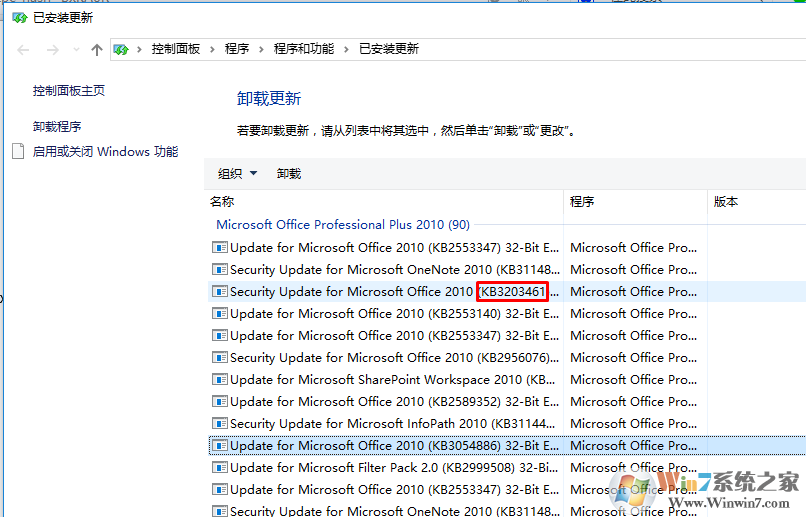
Task: Sort by the 名称 column header
Action: tap(222, 201)
